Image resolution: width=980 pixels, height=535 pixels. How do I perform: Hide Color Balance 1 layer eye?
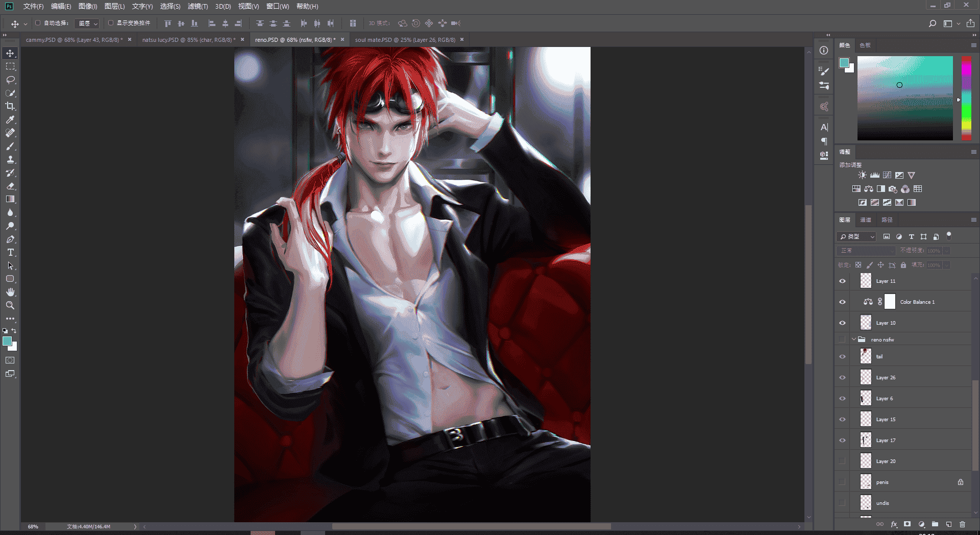point(842,302)
